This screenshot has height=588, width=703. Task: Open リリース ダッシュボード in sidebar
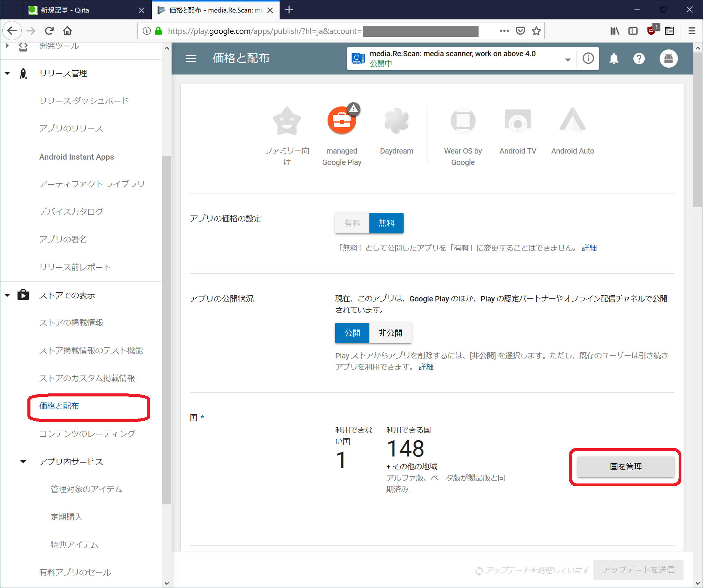tap(84, 101)
